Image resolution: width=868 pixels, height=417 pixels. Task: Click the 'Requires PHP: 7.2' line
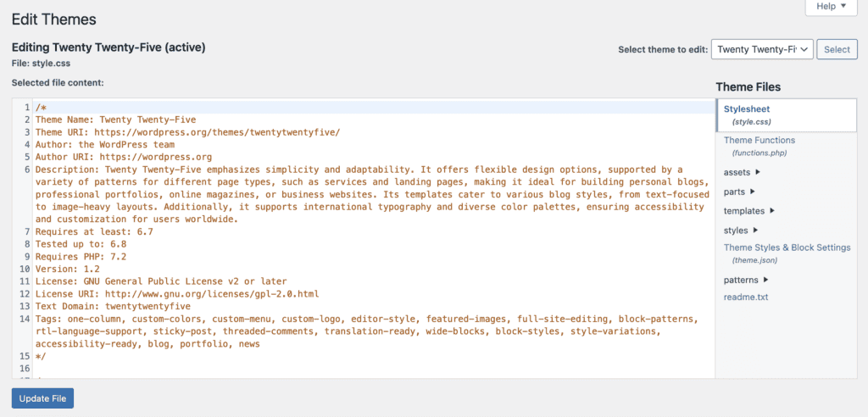click(81, 257)
